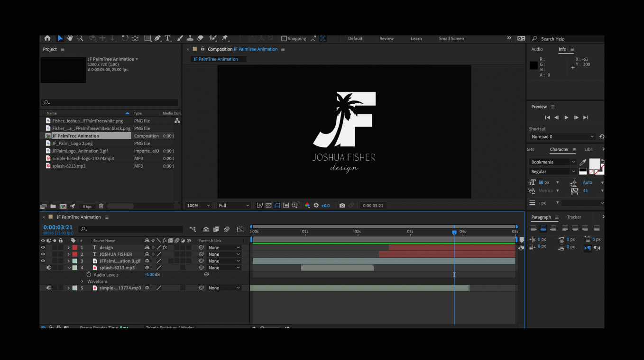Viewport: 644px width, 360px height.
Task: Delete selected project item with trash icon
Action: (101, 206)
